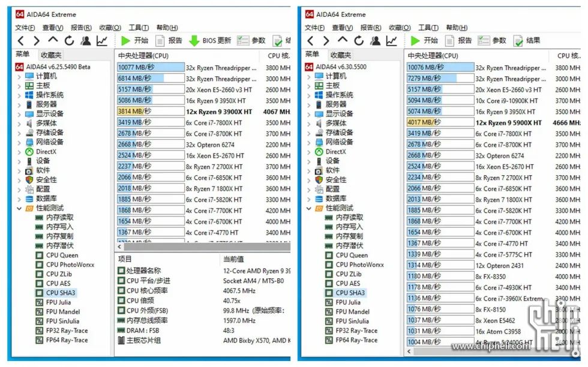Click 10077 MB/秒 result bar in left window
This screenshot has height=367, width=588.
coord(151,68)
